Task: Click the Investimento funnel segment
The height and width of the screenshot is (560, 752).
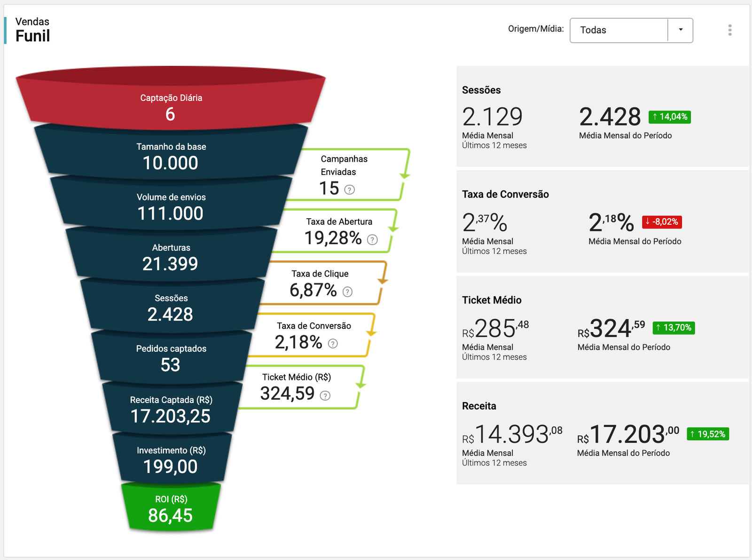Action: point(171,459)
